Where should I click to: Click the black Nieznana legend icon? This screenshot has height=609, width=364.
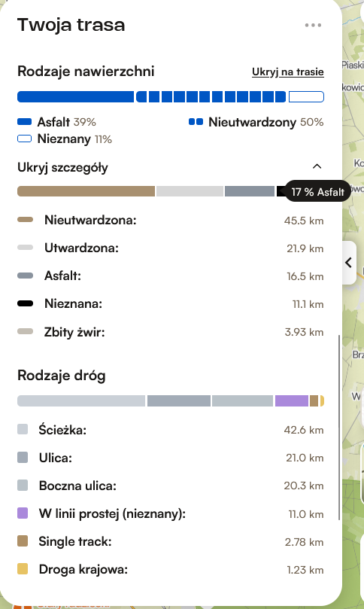[26, 303]
